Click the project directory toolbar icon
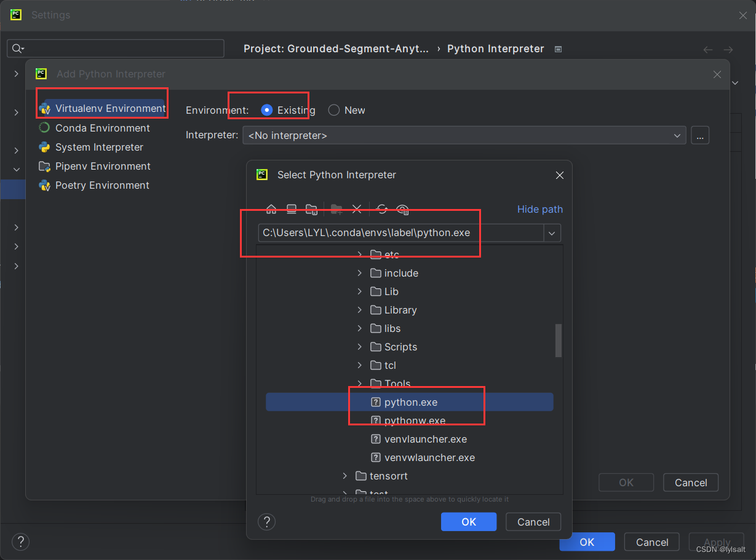Image resolution: width=756 pixels, height=560 pixels. (312, 209)
